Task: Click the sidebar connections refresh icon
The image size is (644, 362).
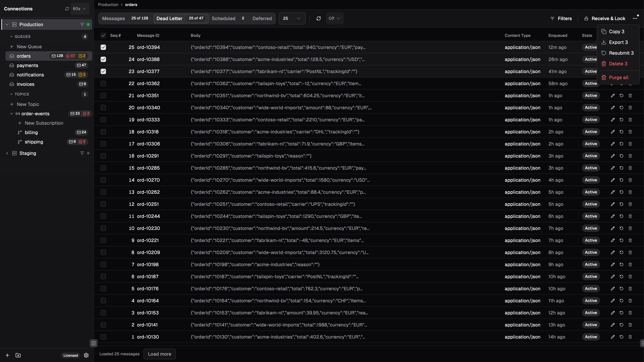Action: (x=67, y=9)
